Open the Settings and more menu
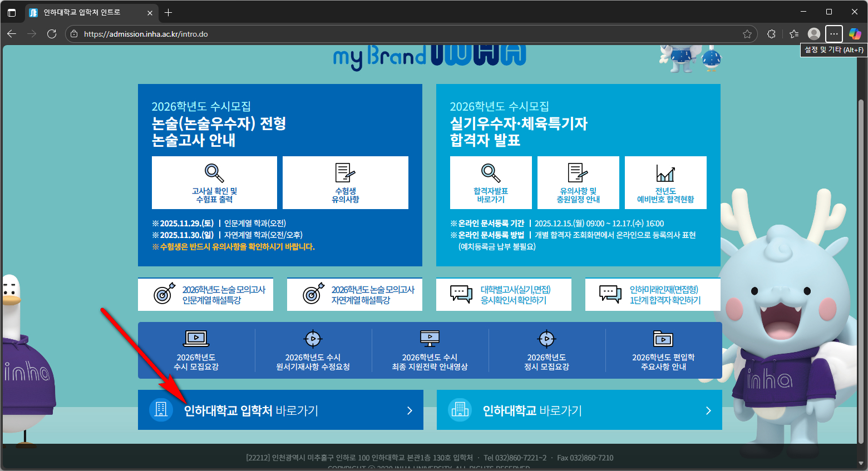Image resolution: width=868 pixels, height=471 pixels. [834, 34]
